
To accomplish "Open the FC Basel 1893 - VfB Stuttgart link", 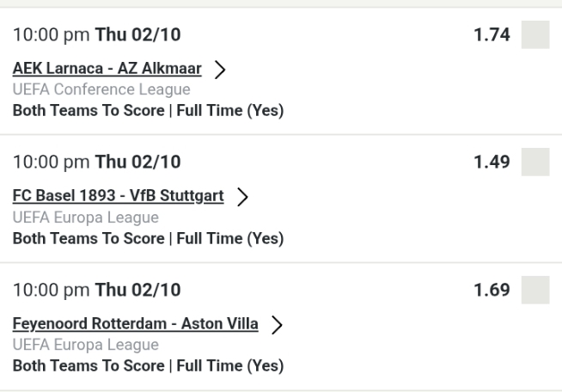I will pos(118,196).
